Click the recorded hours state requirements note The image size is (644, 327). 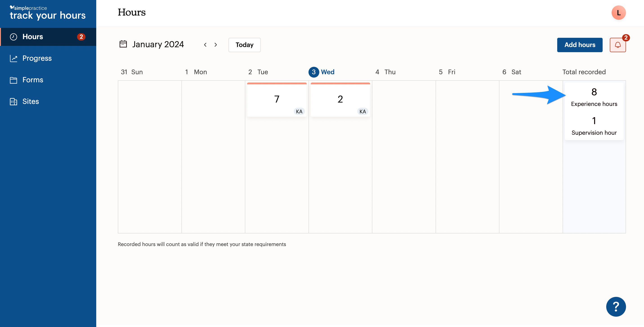coord(202,244)
